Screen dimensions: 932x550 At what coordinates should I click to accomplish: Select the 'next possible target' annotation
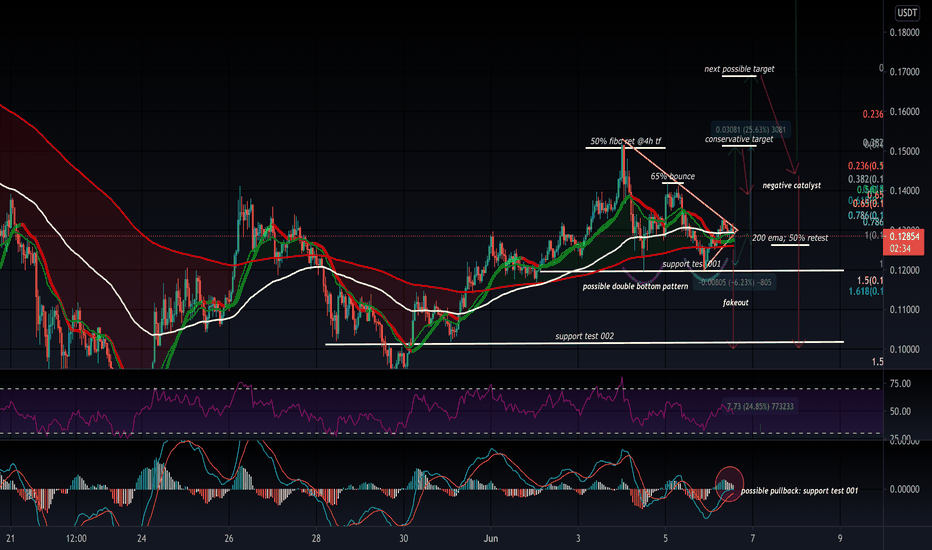tap(739, 69)
